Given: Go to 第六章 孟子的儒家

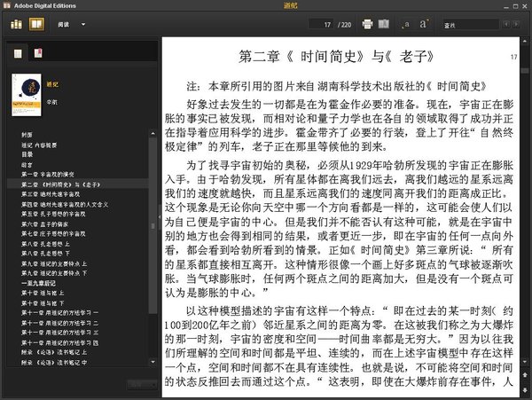Looking at the screenshot, I should [44, 224].
